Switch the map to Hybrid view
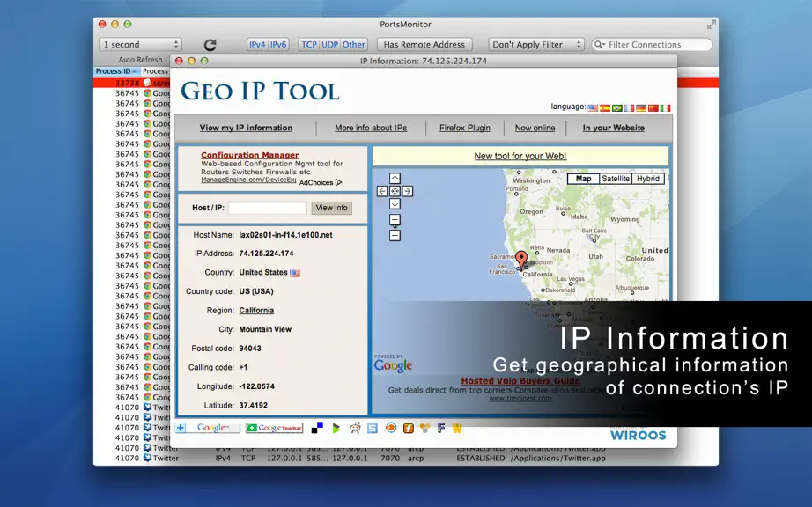Screen dimensions: 812x507 click(648, 179)
